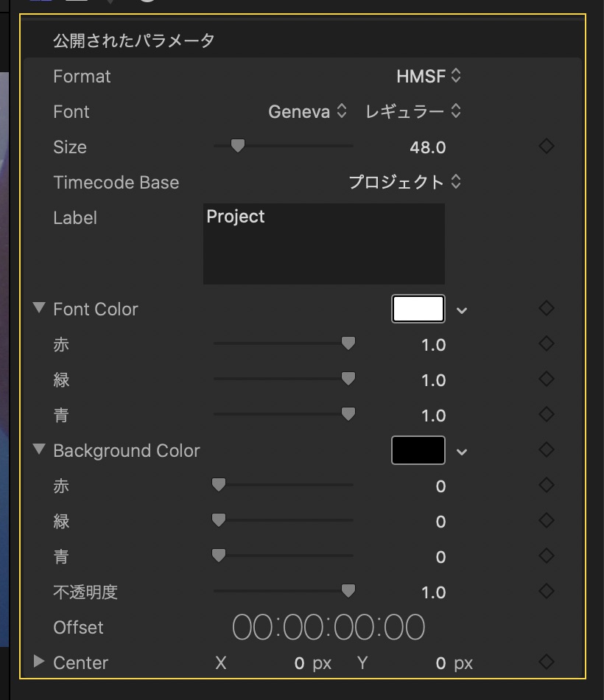Open the レギュラー font style dropdown
The width and height of the screenshot is (604, 700).
pos(412,111)
